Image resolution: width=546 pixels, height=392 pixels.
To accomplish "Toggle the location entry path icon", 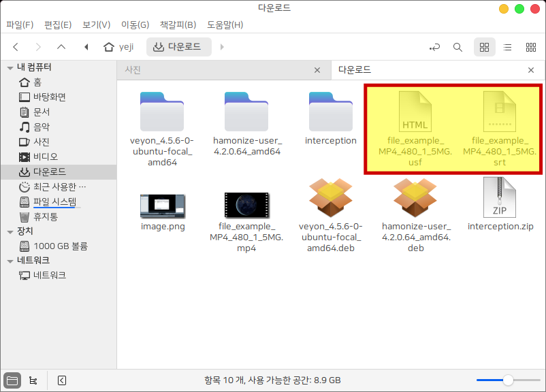I will (x=434, y=47).
